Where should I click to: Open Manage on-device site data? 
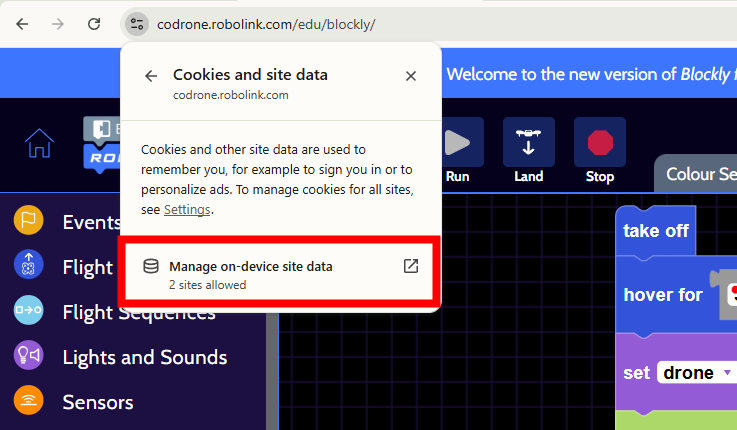click(x=279, y=273)
